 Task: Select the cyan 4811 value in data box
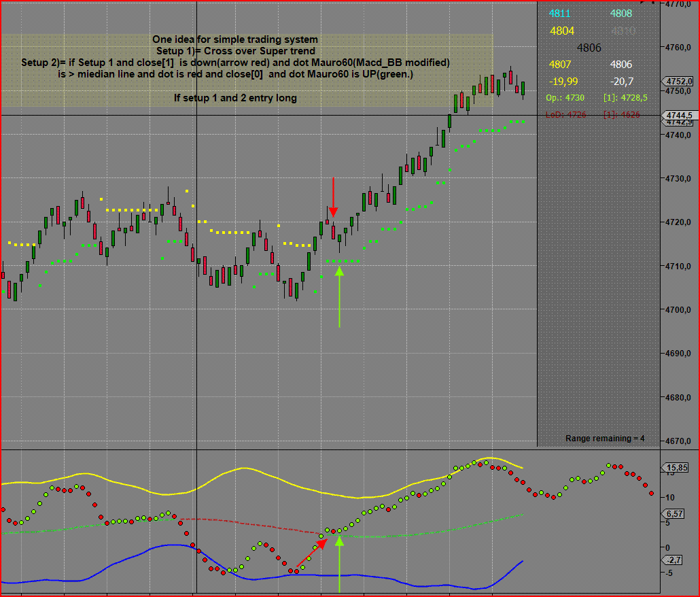coord(559,14)
